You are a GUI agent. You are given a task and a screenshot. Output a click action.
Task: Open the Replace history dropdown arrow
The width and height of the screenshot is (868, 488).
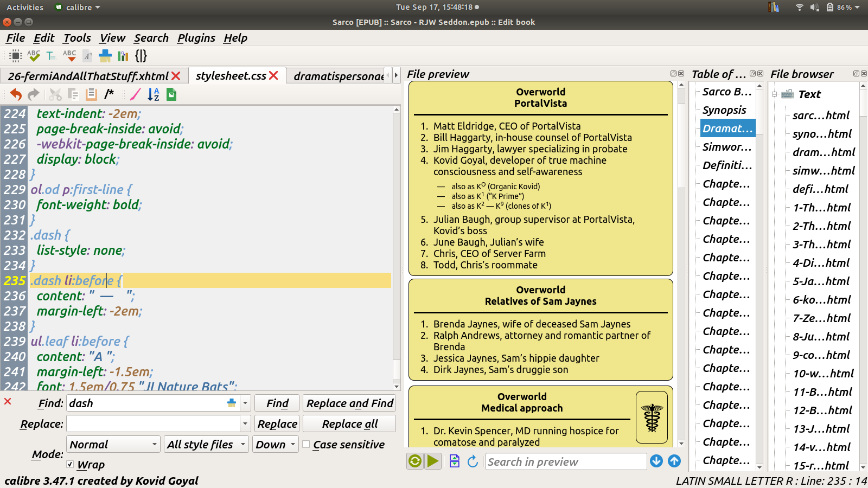[x=245, y=423]
